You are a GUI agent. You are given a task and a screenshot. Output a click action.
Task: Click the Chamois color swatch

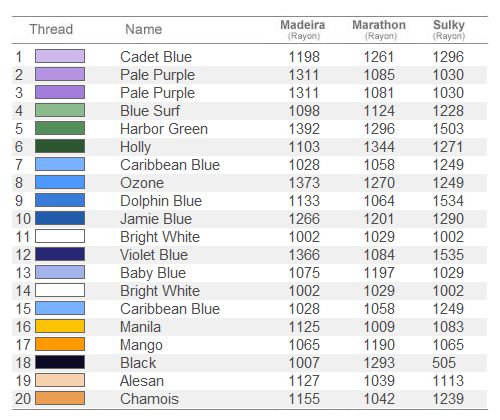[x=60, y=398]
